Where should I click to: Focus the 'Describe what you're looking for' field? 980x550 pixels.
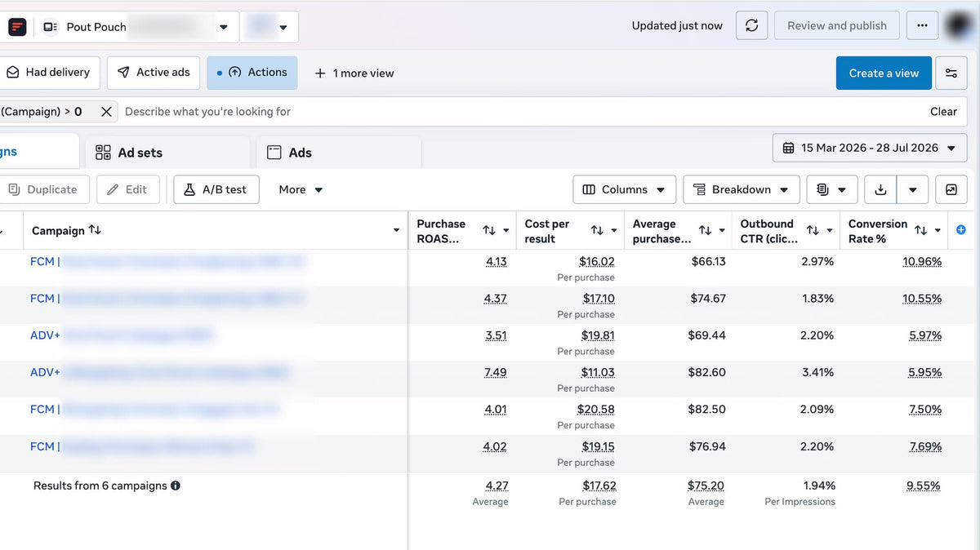[x=523, y=112]
